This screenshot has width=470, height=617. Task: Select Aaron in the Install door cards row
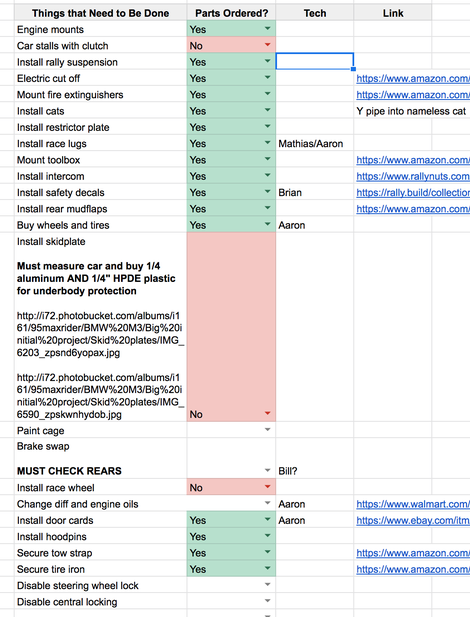315,520
